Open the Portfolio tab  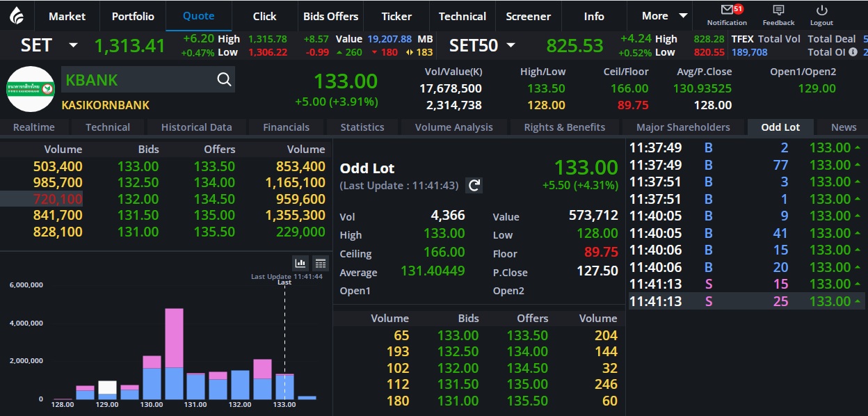pyautogui.click(x=133, y=16)
